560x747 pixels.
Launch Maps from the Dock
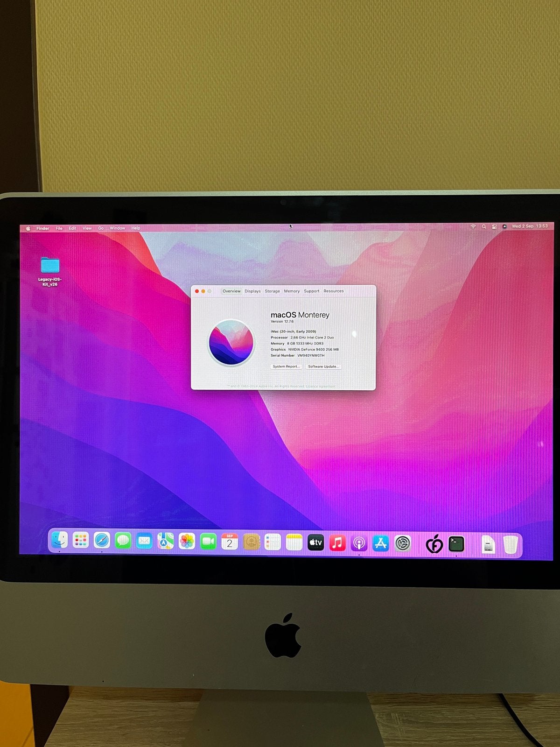[165, 542]
